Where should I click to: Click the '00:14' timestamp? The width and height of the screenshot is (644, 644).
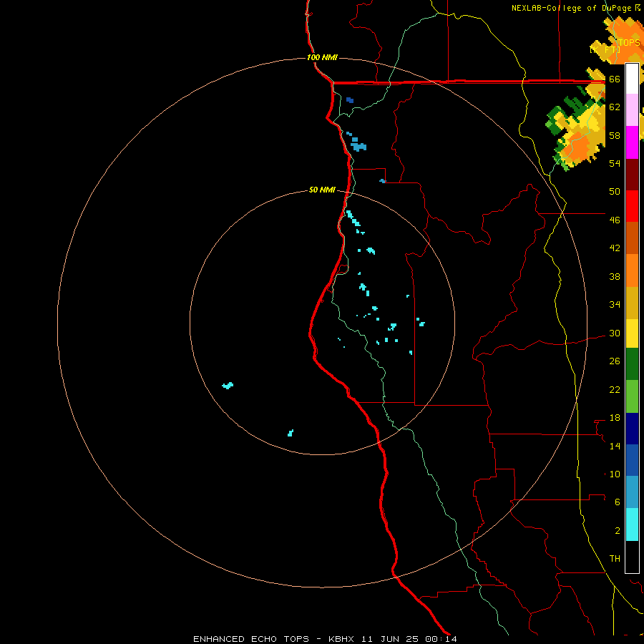(441, 639)
